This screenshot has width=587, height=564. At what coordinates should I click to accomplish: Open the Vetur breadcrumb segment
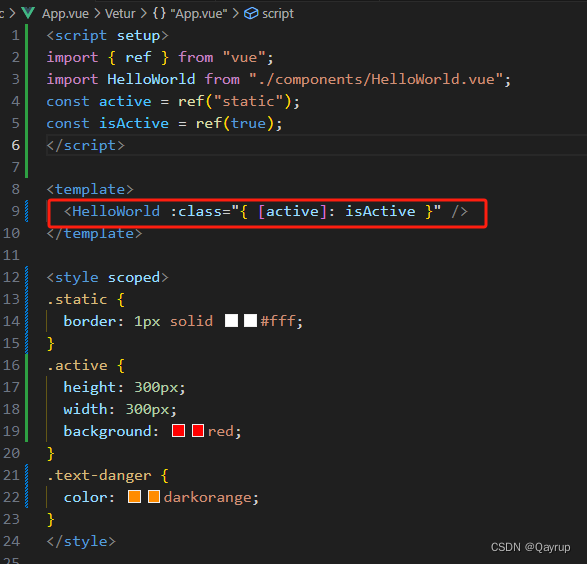[x=120, y=13]
